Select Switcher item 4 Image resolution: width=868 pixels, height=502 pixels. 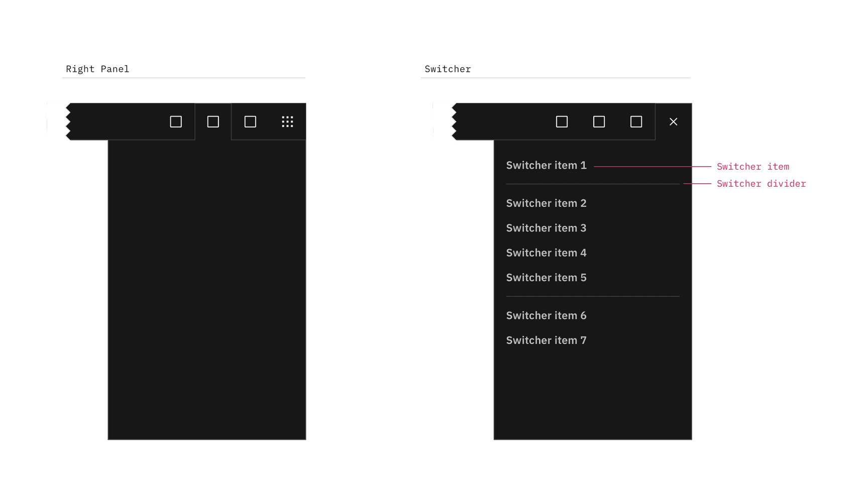point(546,253)
